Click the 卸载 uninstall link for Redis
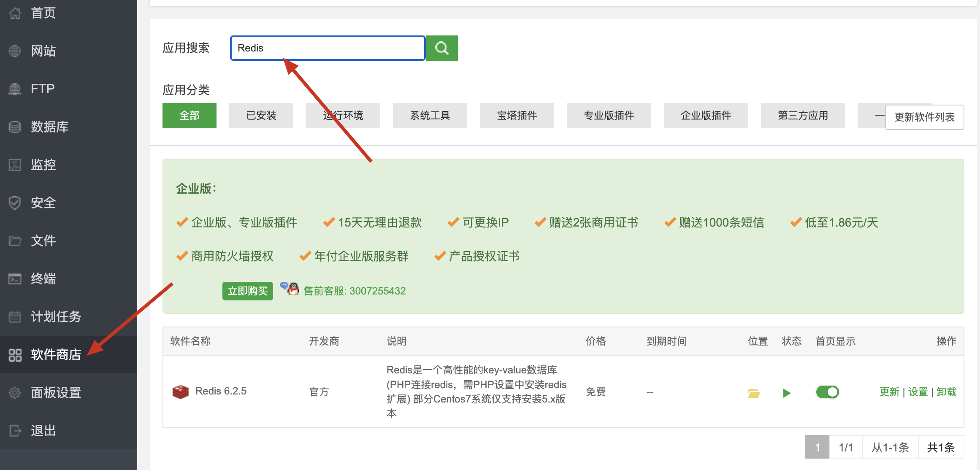Viewport: 980px width, 470px height. tap(946, 392)
